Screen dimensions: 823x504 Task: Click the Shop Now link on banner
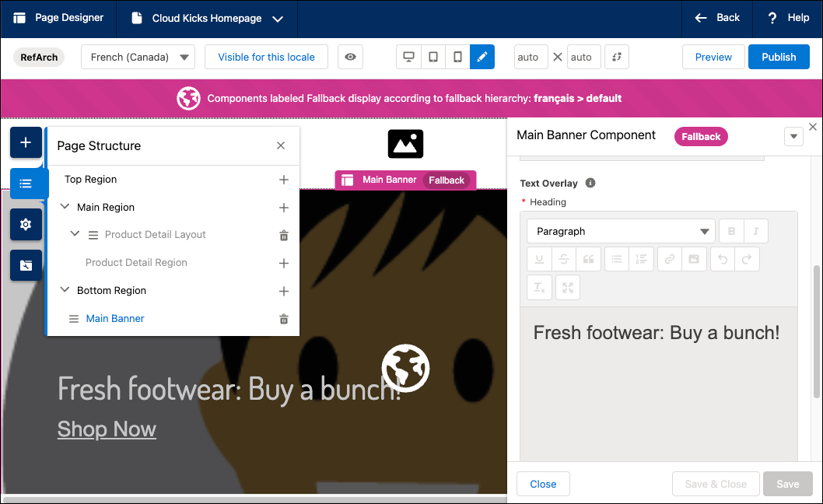click(x=107, y=429)
